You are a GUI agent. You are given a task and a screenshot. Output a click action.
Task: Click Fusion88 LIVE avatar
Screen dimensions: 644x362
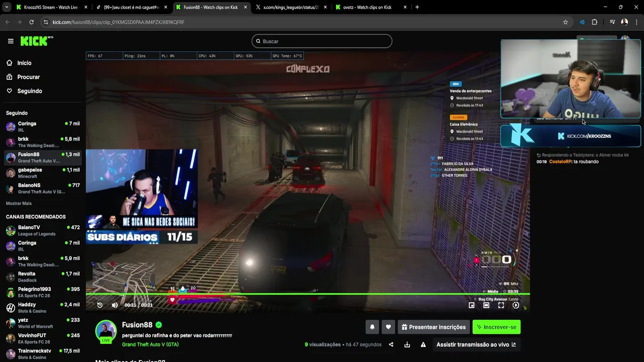(x=106, y=331)
